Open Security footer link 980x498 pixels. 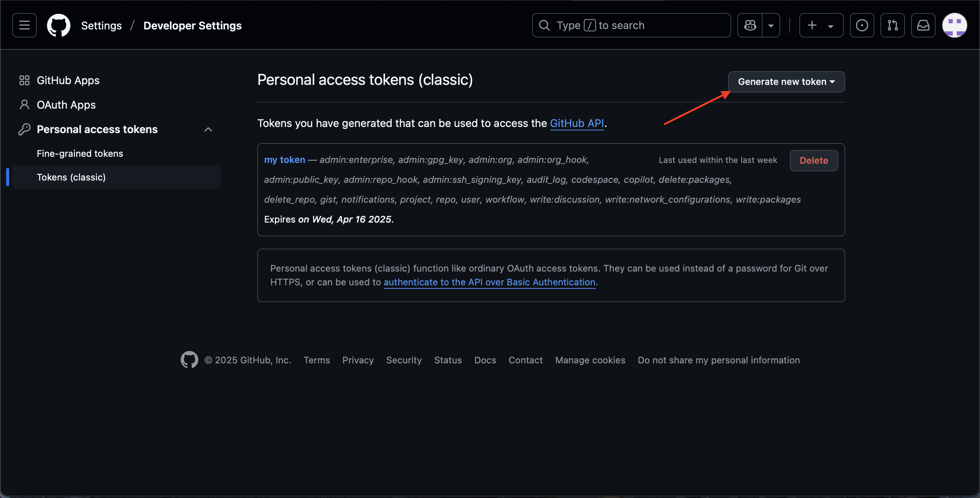pyautogui.click(x=404, y=360)
